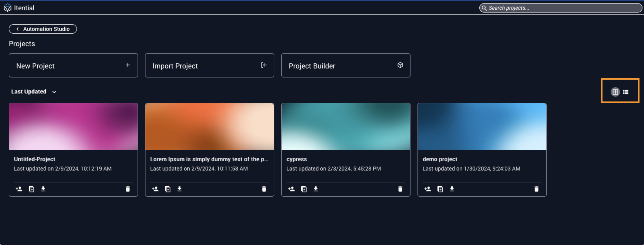Delete the Lorem Ipsum project via trash icon
644x245 pixels.
pyautogui.click(x=264, y=189)
